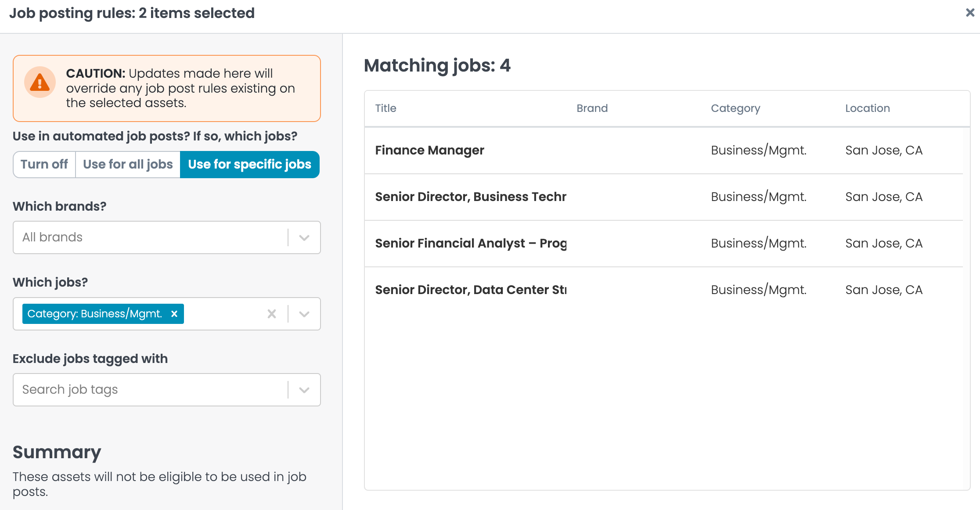Open Senior Director, Data Center job row

click(470, 290)
